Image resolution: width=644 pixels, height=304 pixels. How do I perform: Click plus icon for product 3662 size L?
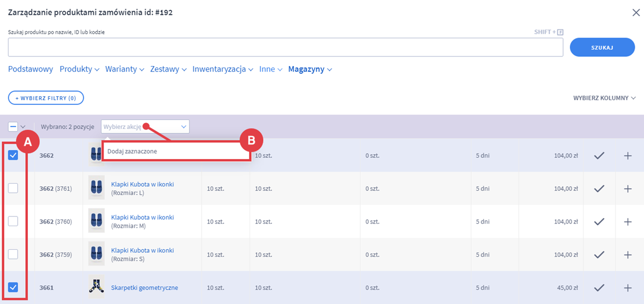[628, 189]
